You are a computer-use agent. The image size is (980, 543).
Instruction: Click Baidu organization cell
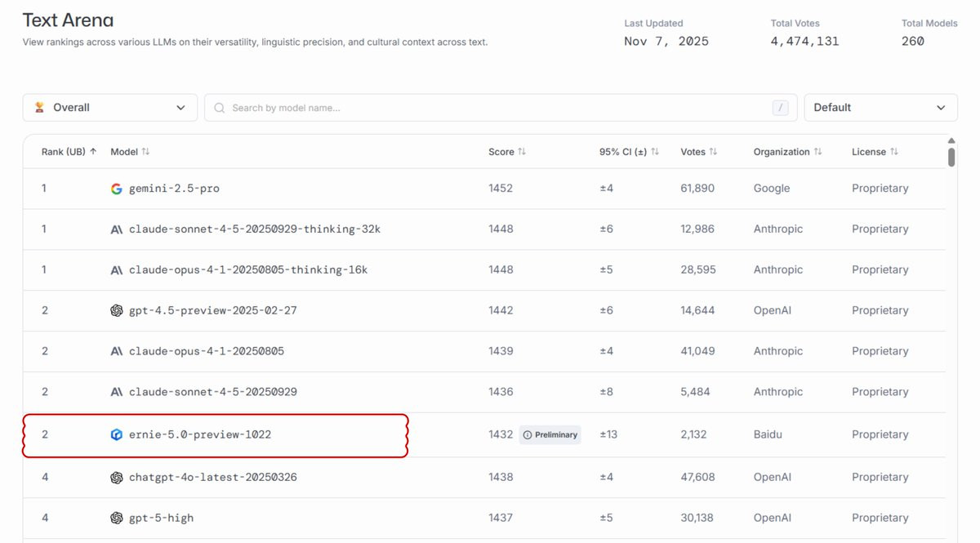pos(768,435)
